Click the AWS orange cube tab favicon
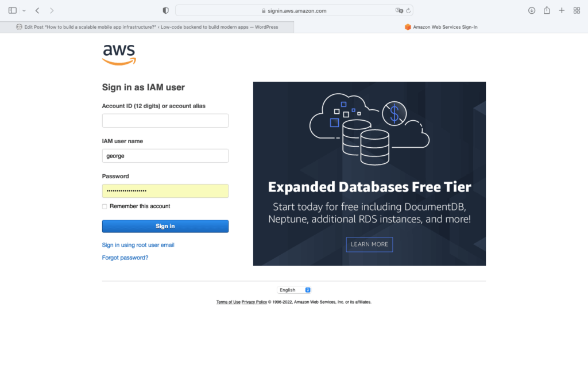This screenshot has height=368, width=588. click(x=408, y=27)
